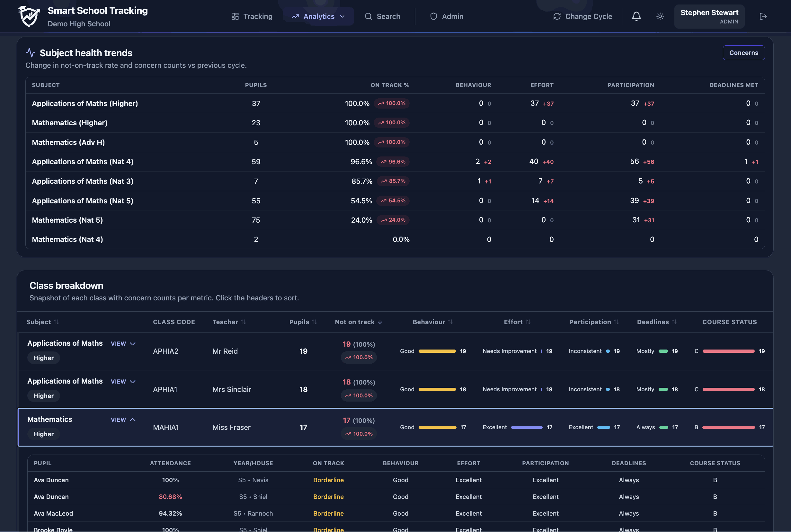
Task: Sort by Teacher using its sort arrows
Action: [x=243, y=322]
